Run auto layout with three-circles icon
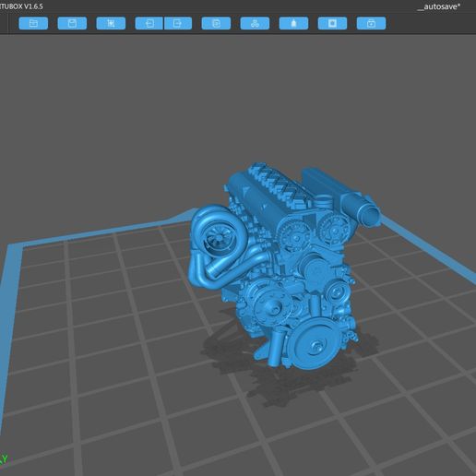The image size is (476, 476). [x=255, y=23]
